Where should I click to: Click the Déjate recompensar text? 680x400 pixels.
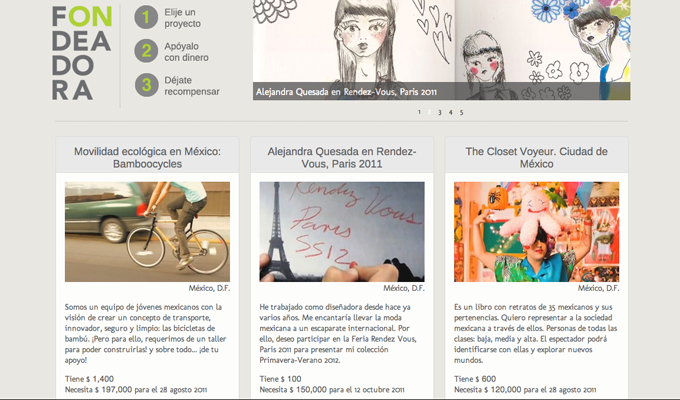tap(192, 85)
